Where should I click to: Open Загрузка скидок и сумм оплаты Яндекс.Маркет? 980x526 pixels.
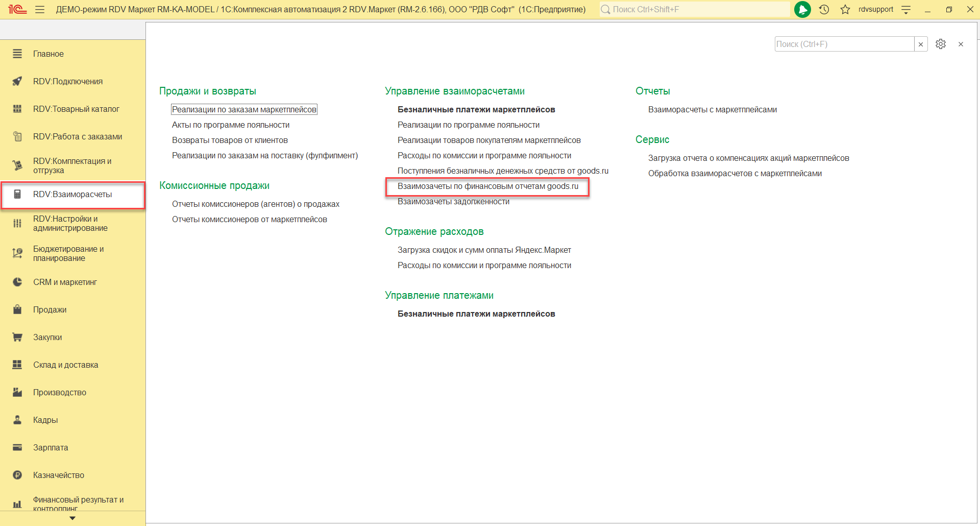click(x=484, y=250)
